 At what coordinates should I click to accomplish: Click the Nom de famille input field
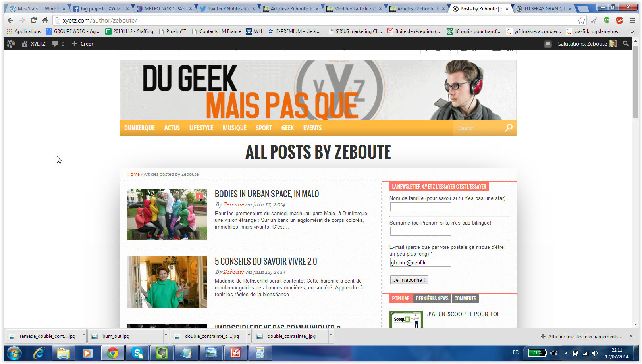420,207
